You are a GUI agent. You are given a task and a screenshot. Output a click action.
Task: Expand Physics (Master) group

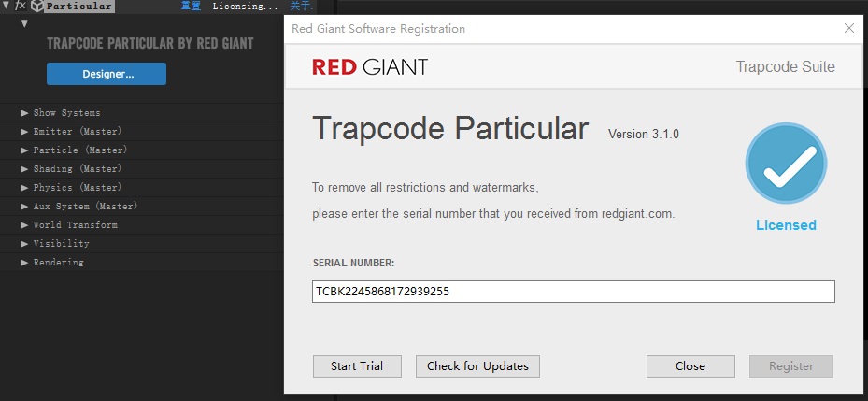click(x=24, y=188)
